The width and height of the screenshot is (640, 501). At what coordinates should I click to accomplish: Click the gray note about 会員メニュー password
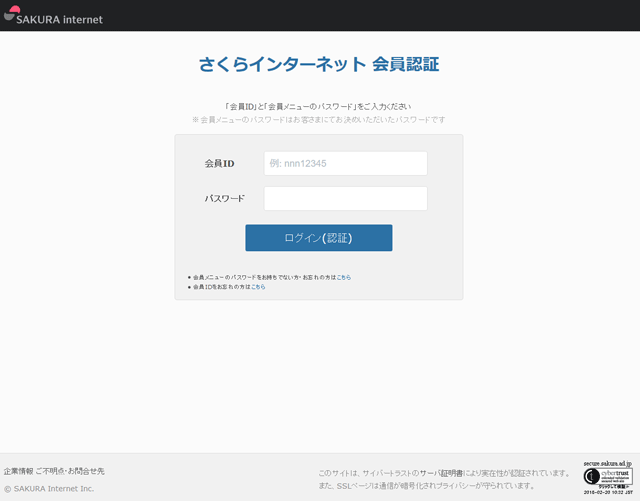click(318, 119)
